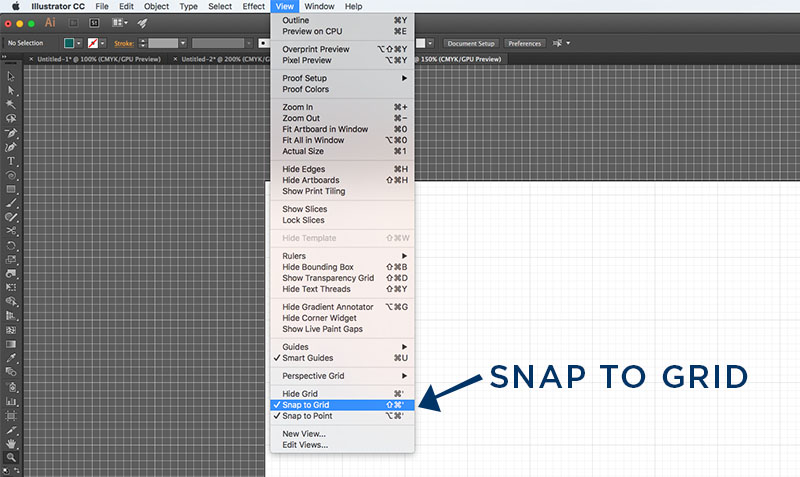Viewport: 800px width, 477px height.
Task: Select the Symbol Sprayer tool
Action: click(11, 387)
